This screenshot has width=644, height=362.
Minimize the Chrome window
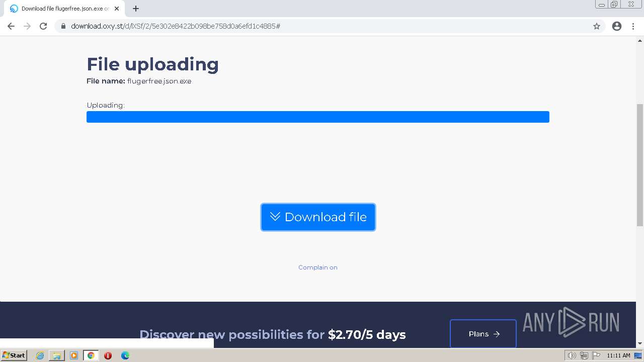(x=602, y=5)
